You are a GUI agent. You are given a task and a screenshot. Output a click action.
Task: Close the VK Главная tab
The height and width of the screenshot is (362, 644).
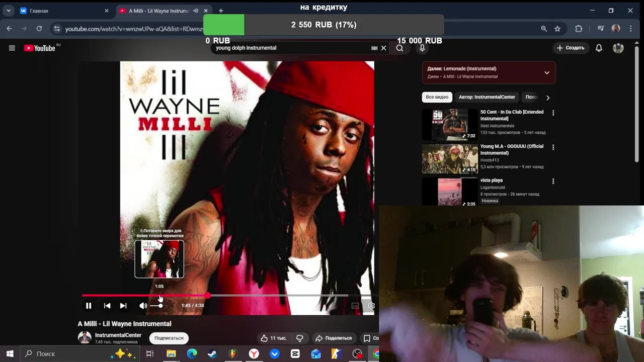click(x=106, y=11)
